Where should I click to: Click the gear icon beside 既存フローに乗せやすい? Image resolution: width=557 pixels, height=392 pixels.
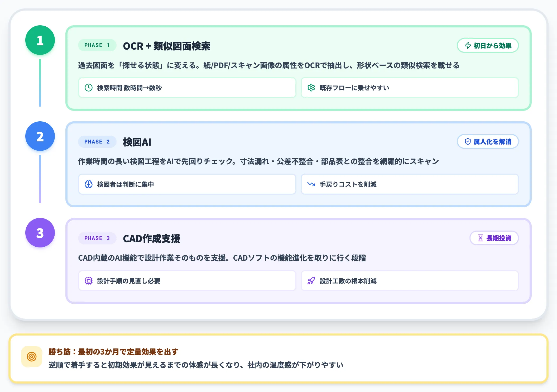click(x=311, y=88)
